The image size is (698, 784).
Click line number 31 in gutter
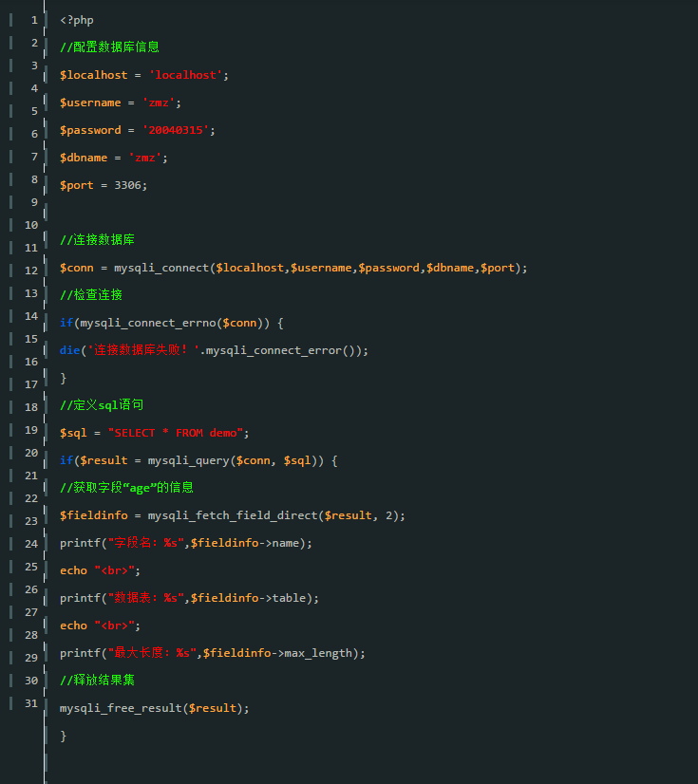click(x=31, y=703)
